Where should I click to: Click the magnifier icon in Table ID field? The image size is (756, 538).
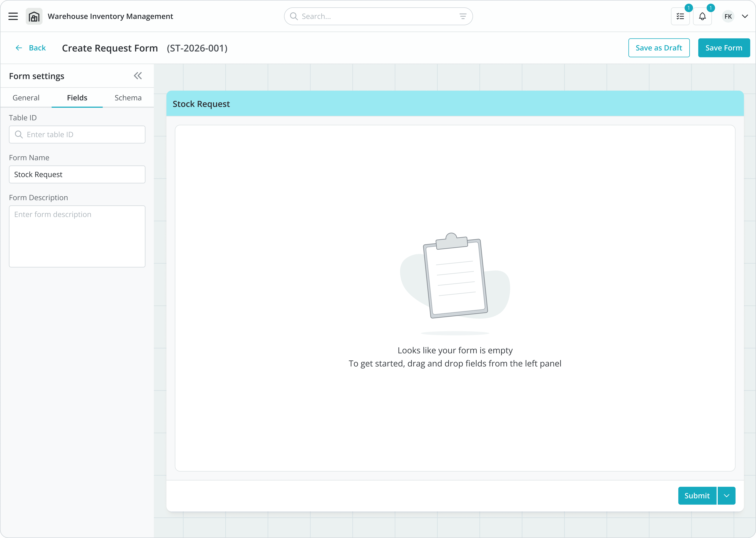(19, 134)
